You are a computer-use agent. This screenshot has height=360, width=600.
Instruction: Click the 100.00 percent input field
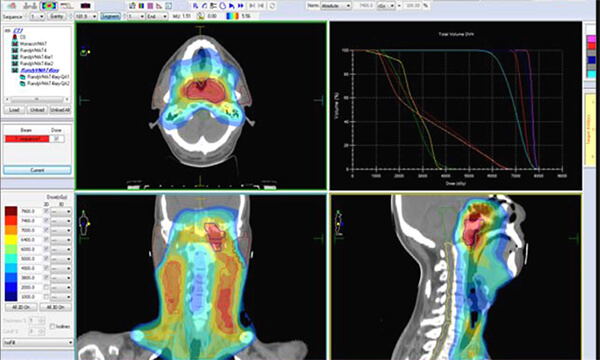click(x=412, y=6)
